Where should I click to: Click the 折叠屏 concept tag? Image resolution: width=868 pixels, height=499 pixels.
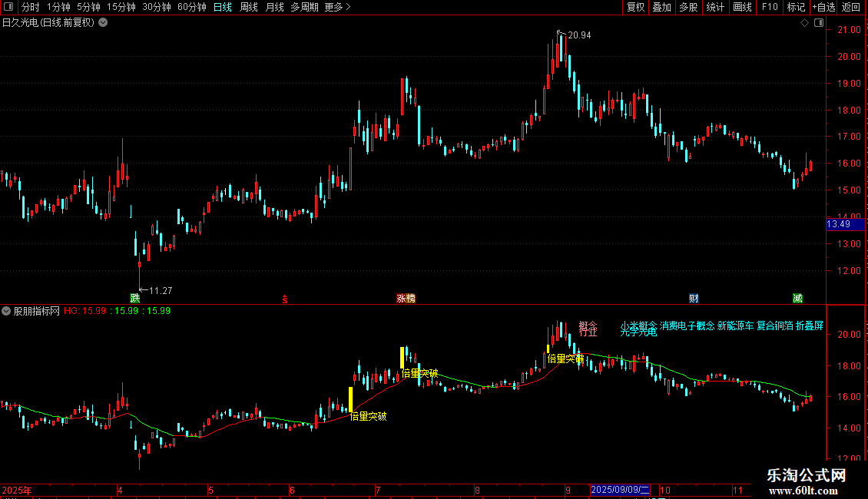(x=810, y=326)
